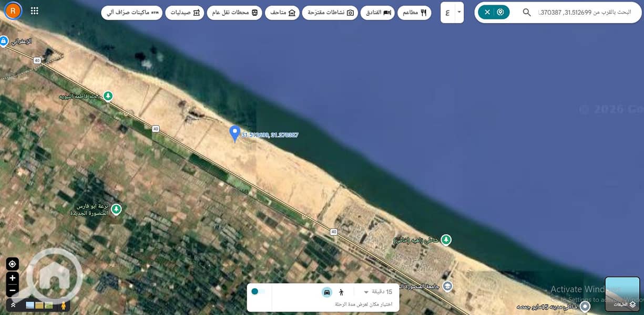The width and height of the screenshot is (644, 315).
Task: Click the search magnifier icon
Action: (x=527, y=12)
